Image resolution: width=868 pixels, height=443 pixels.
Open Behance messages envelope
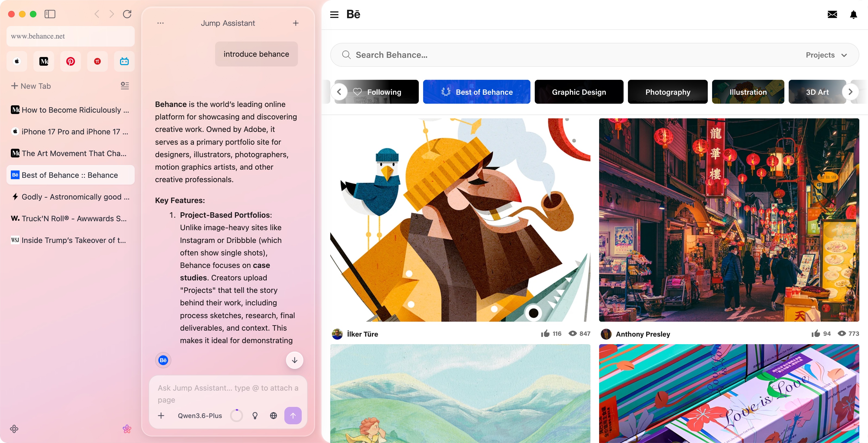[832, 14]
